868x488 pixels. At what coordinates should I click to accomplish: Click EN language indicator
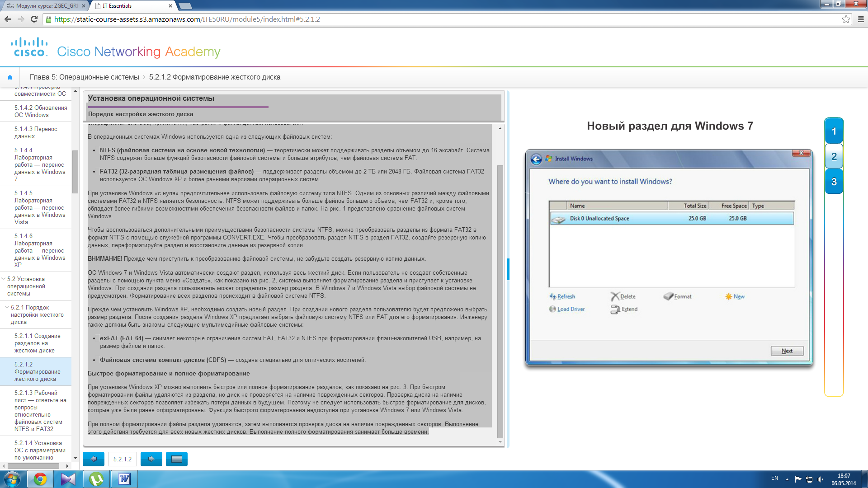click(x=774, y=478)
